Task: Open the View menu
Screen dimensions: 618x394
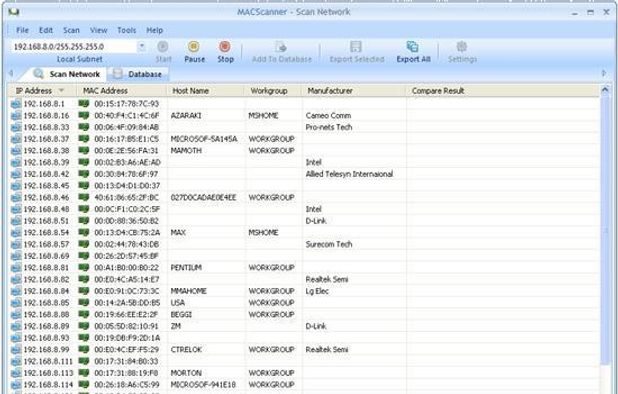Action: pos(98,30)
